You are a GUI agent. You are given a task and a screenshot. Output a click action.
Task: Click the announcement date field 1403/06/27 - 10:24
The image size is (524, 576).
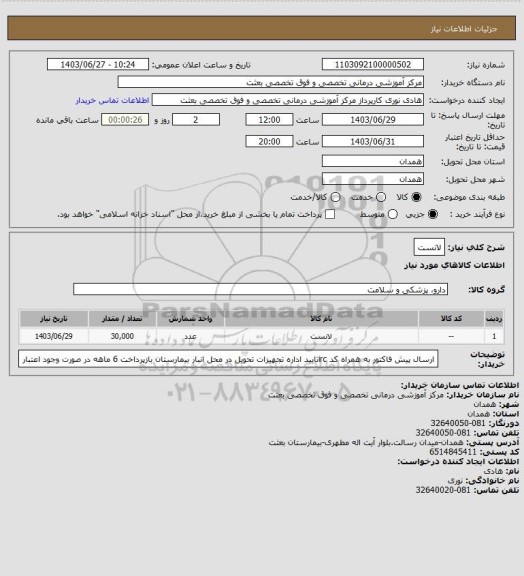[98, 65]
